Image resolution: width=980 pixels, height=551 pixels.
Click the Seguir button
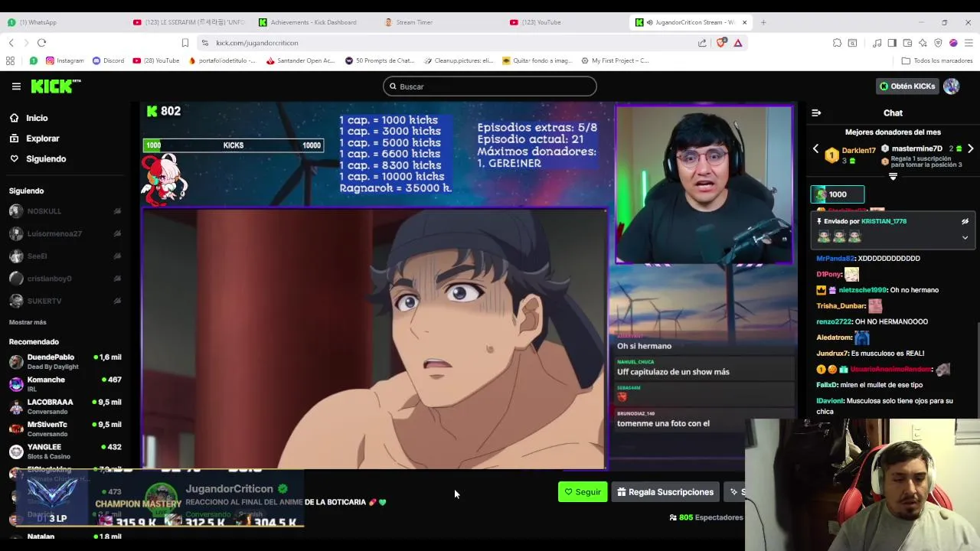pyautogui.click(x=583, y=492)
